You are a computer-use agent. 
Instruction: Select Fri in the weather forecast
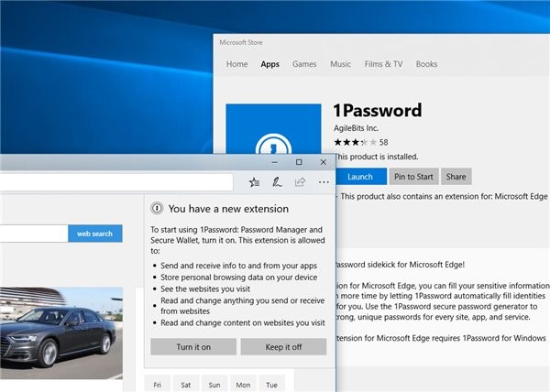point(157,385)
